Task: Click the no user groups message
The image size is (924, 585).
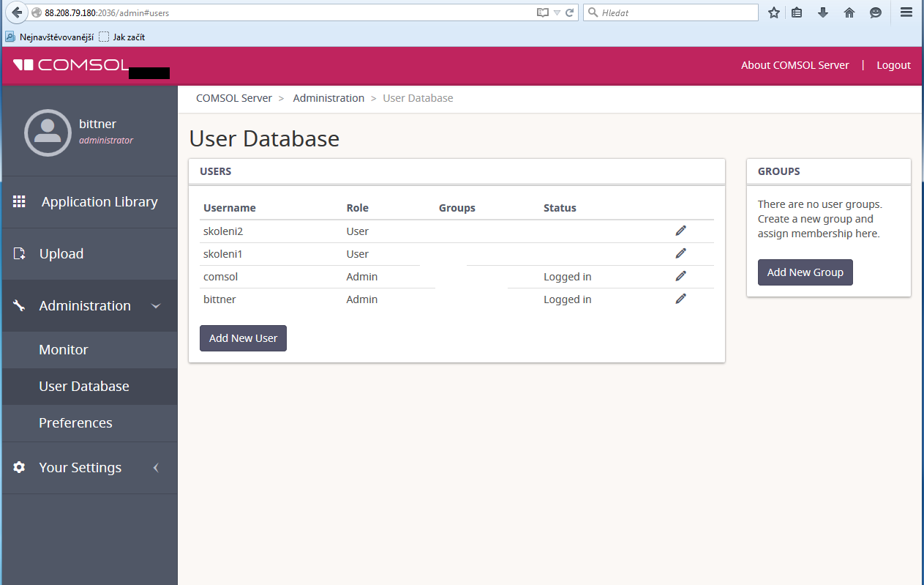Action: tap(820, 219)
